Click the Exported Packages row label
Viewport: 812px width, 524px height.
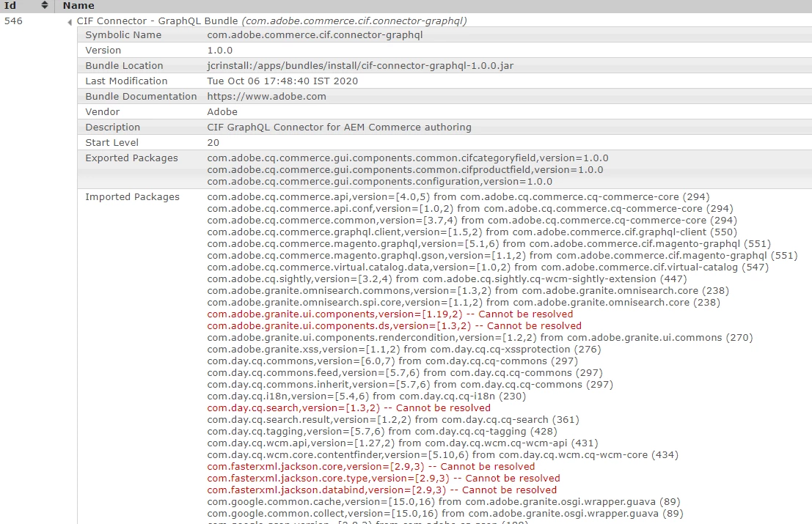click(x=131, y=158)
